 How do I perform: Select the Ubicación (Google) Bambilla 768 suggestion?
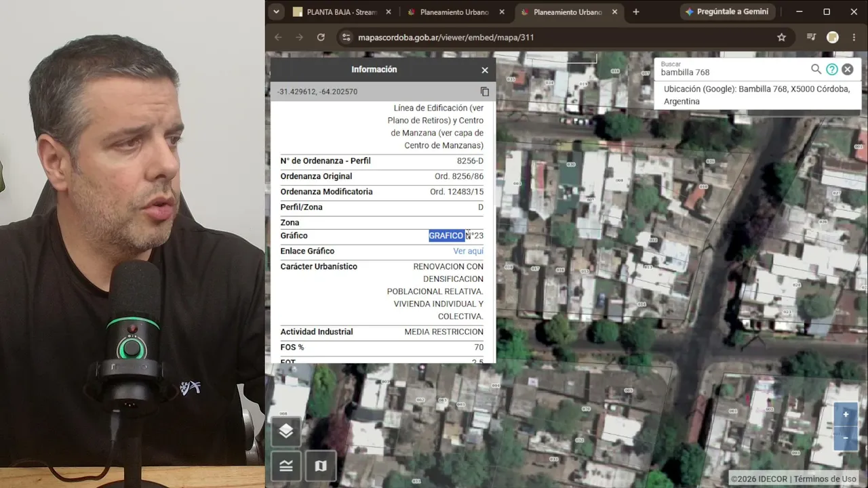757,96
